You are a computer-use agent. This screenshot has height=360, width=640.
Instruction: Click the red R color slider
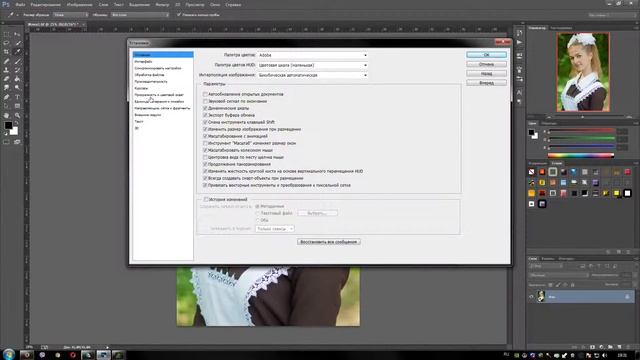581,131
